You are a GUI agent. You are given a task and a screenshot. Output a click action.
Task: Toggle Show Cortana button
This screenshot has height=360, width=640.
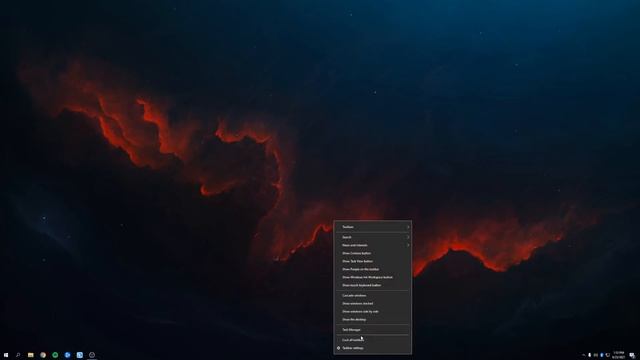[373, 253]
